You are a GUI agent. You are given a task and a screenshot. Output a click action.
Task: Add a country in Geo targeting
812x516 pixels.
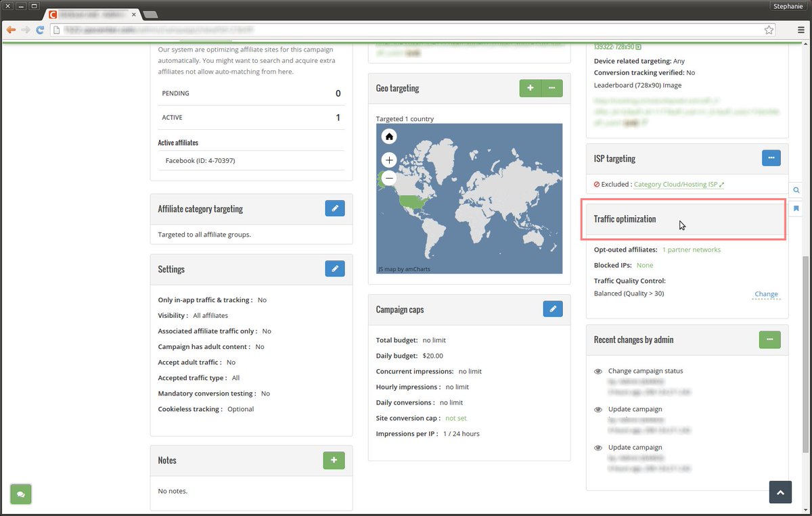530,88
